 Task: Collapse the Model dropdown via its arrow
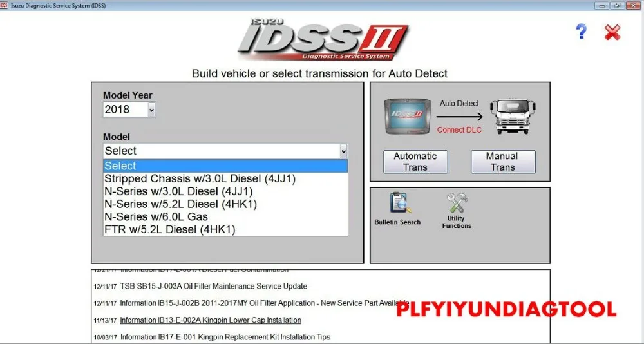tap(343, 151)
